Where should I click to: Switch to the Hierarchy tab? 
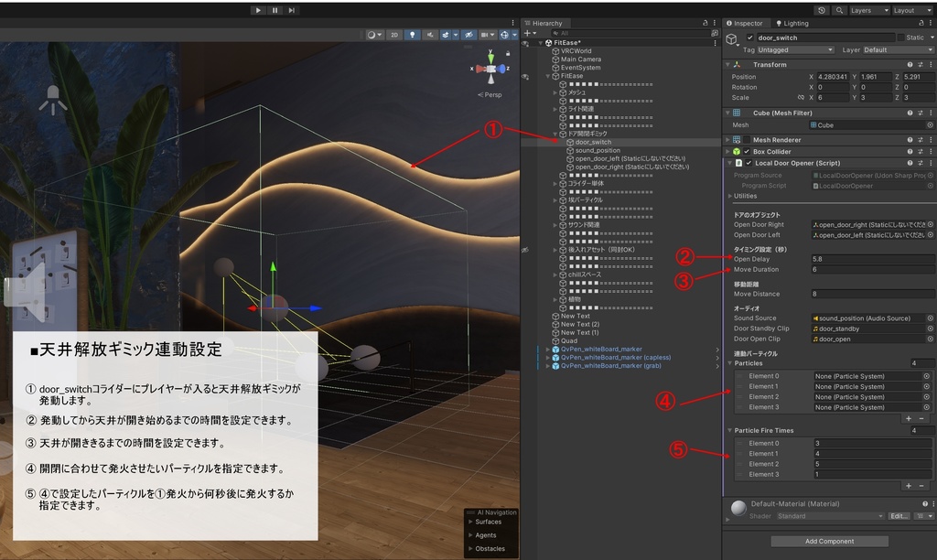pos(544,23)
